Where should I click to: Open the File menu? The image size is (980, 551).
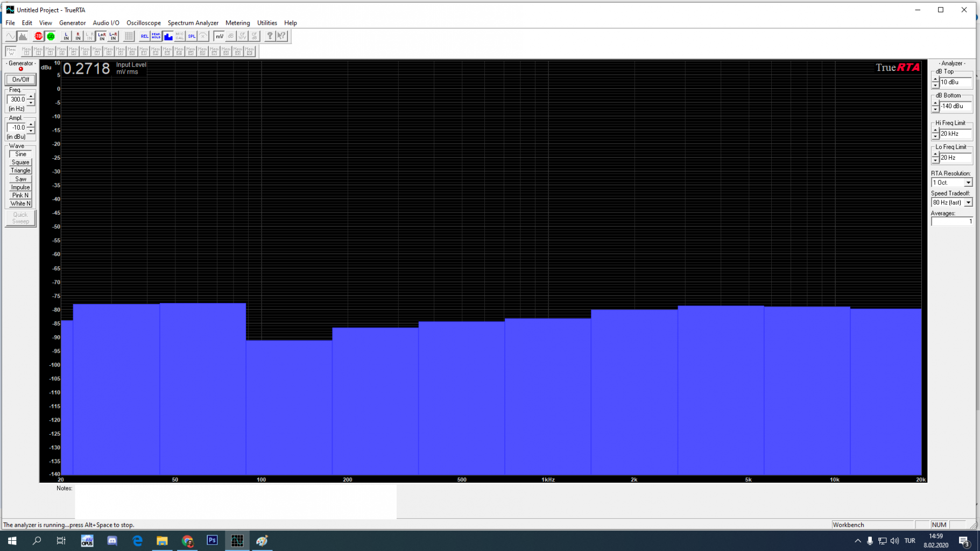click(x=10, y=23)
